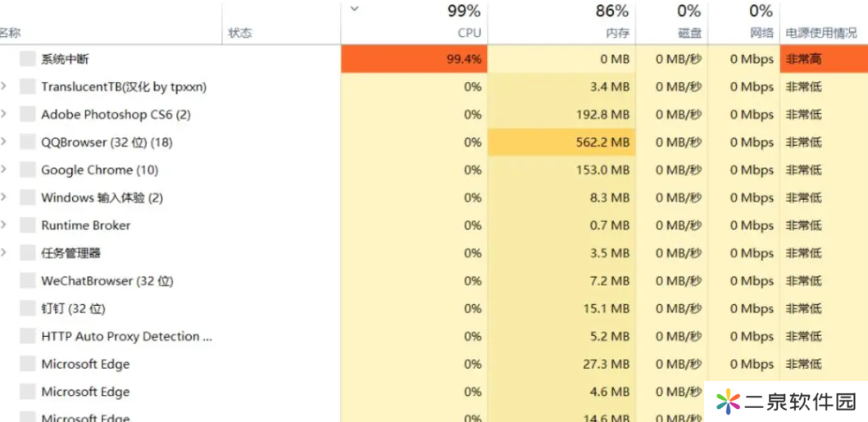Expand the Adobe Photoshop CS6 (2) group
868x422 pixels.
[x=4, y=114]
